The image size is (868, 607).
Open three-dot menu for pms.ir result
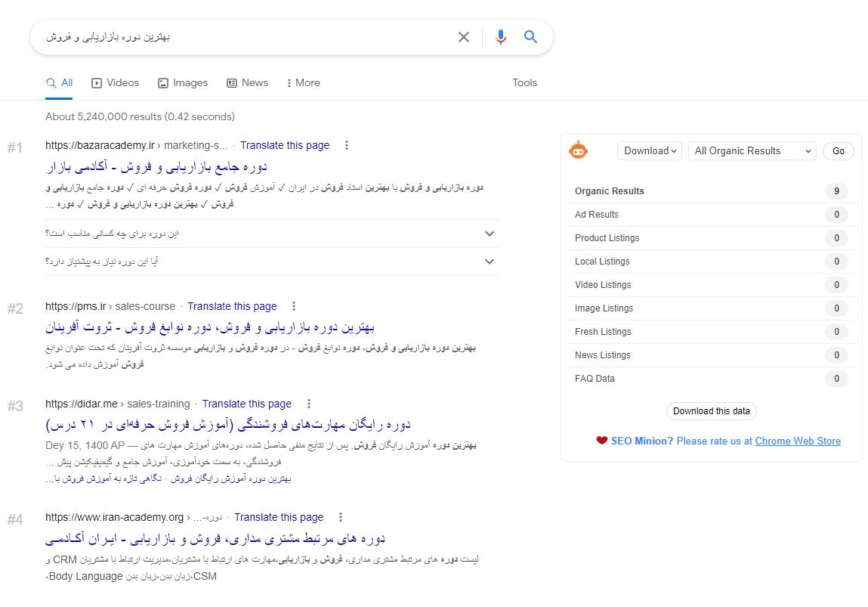pyautogui.click(x=294, y=306)
